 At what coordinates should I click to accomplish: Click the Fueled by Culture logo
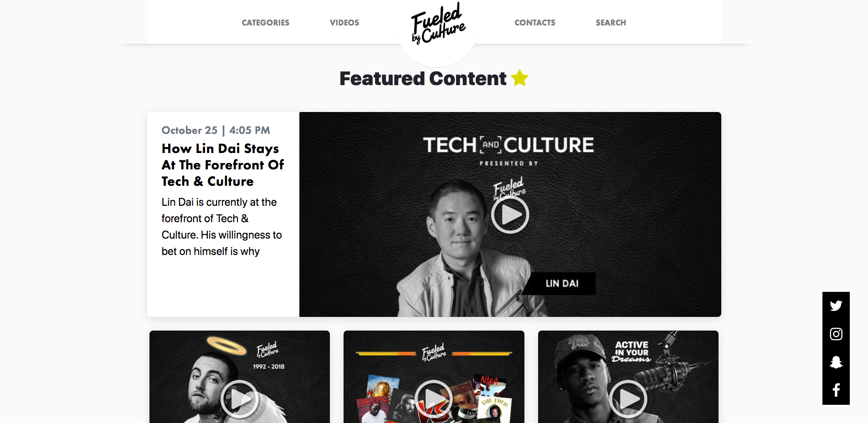438,24
